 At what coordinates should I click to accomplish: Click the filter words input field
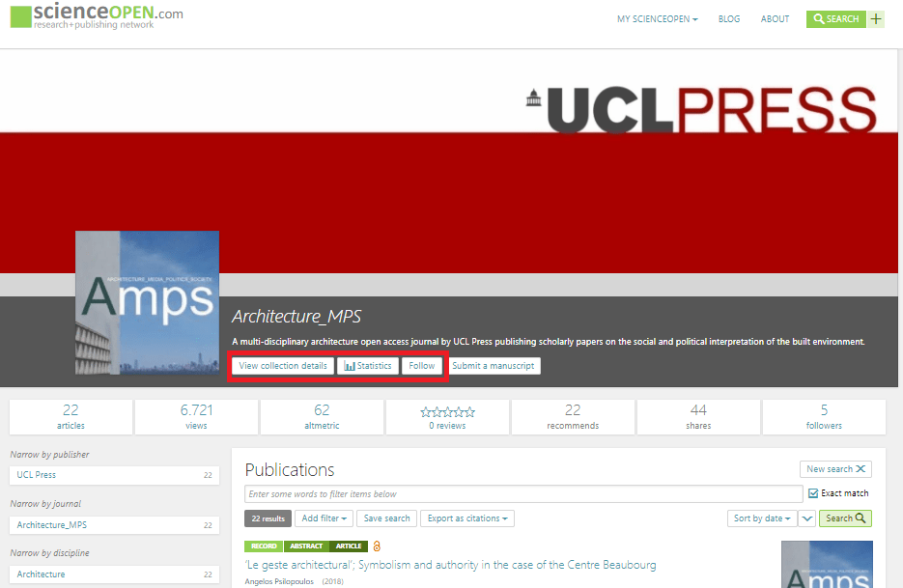pos(523,494)
